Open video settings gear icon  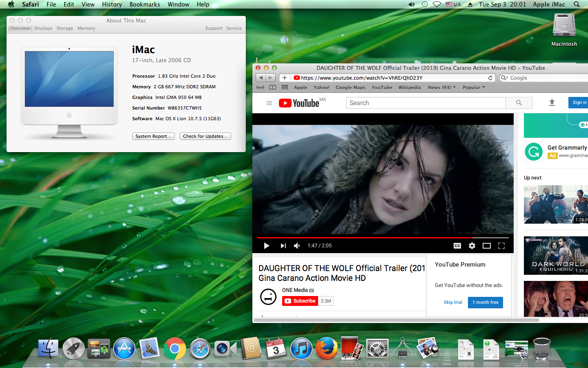pos(472,246)
